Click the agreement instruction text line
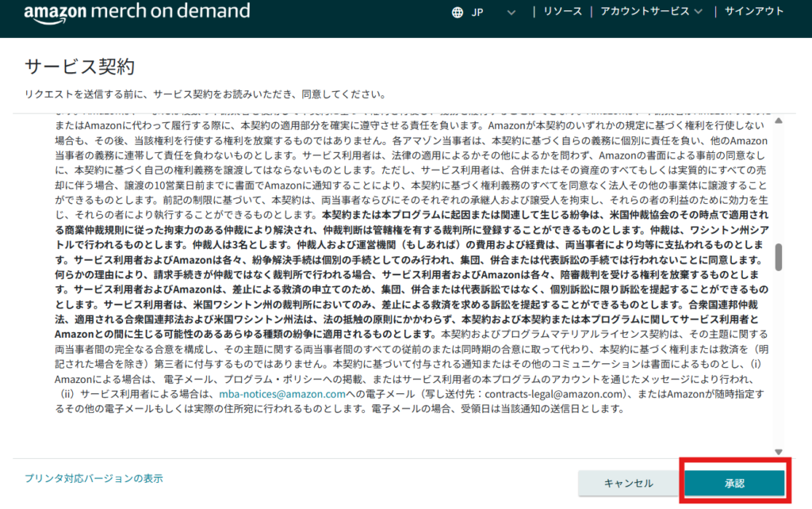Image resolution: width=812 pixels, height=509 pixels. point(206,94)
